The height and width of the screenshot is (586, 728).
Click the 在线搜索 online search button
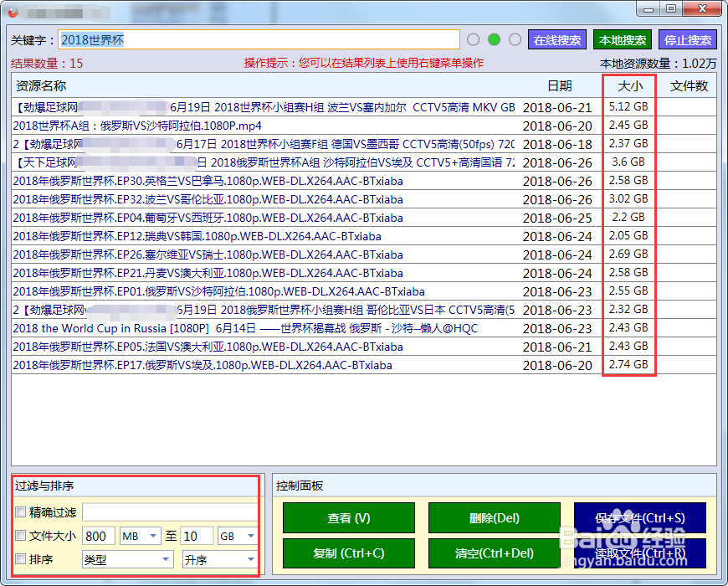[x=556, y=39]
